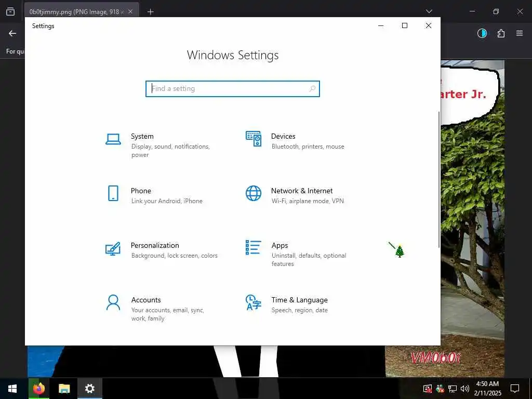The width and height of the screenshot is (532, 399).
Task: Go back in the Firefox window
Action: click(12, 33)
